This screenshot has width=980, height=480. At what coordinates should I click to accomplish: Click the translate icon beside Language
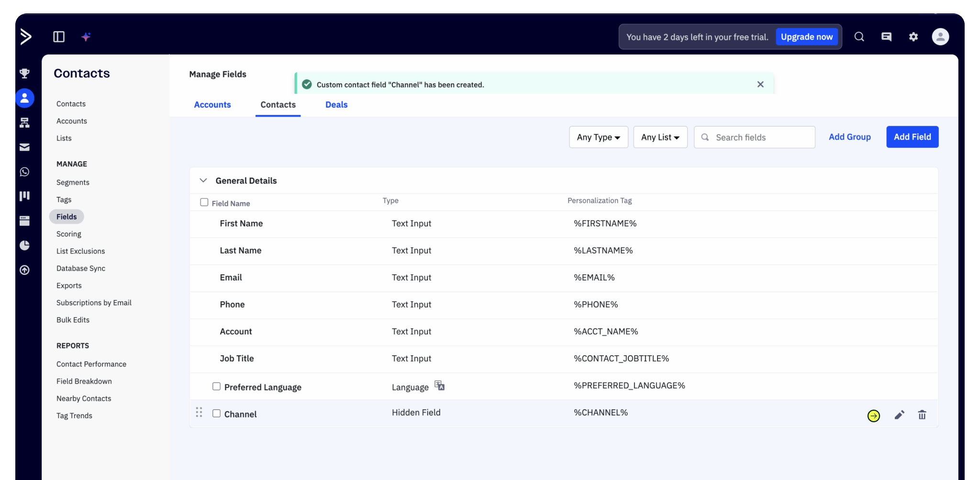(x=440, y=385)
